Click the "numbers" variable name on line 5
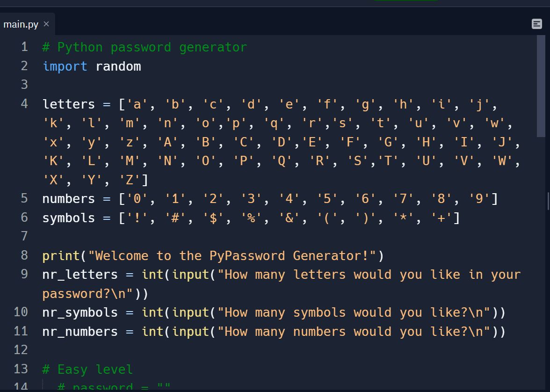This screenshot has height=392, width=550. (x=69, y=199)
